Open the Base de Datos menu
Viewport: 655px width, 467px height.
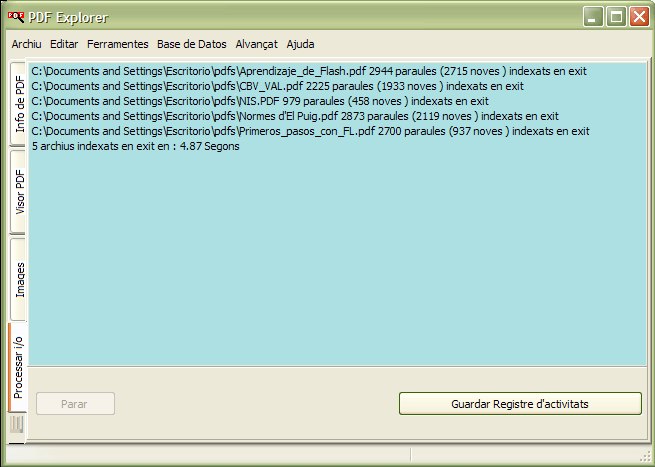point(191,44)
